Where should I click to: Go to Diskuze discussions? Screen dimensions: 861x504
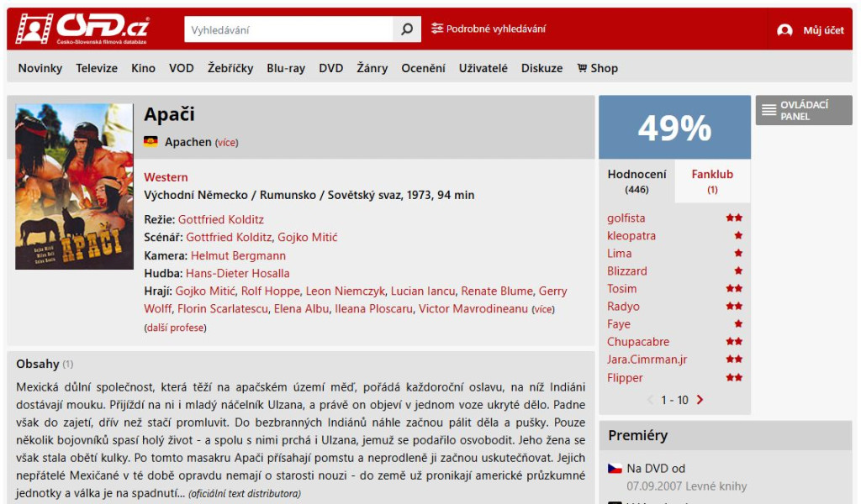[x=542, y=68]
